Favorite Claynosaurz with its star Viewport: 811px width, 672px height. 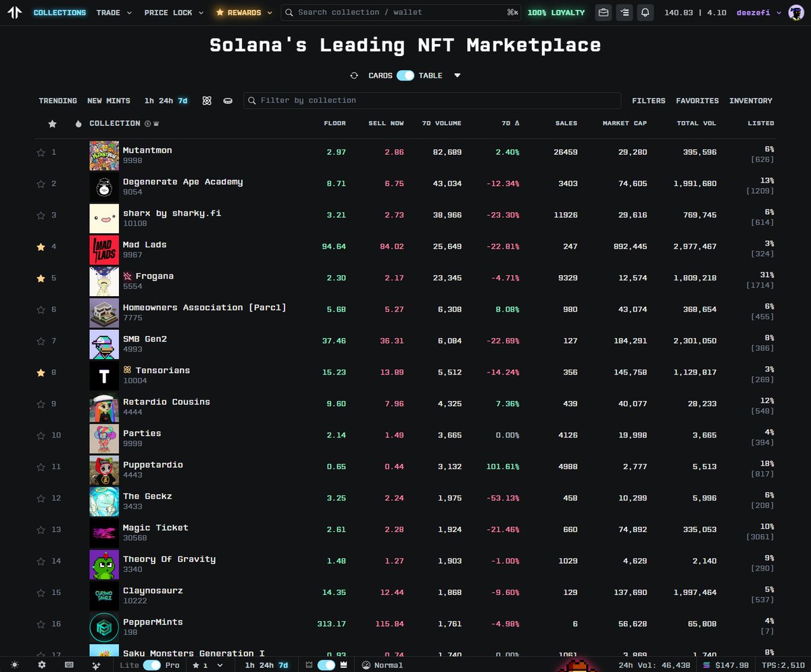(41, 593)
